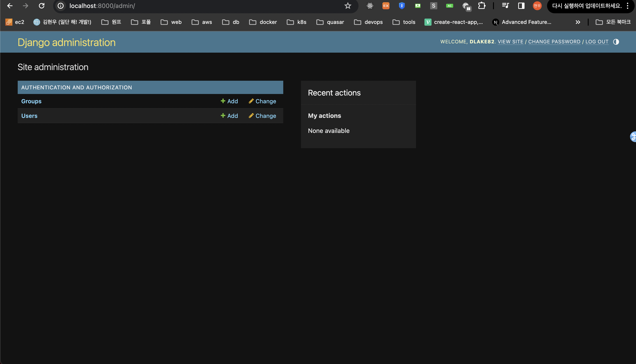Screen dimensions: 636x364
Task: Open the Extensions puzzle piece icon
Action: (x=482, y=6)
